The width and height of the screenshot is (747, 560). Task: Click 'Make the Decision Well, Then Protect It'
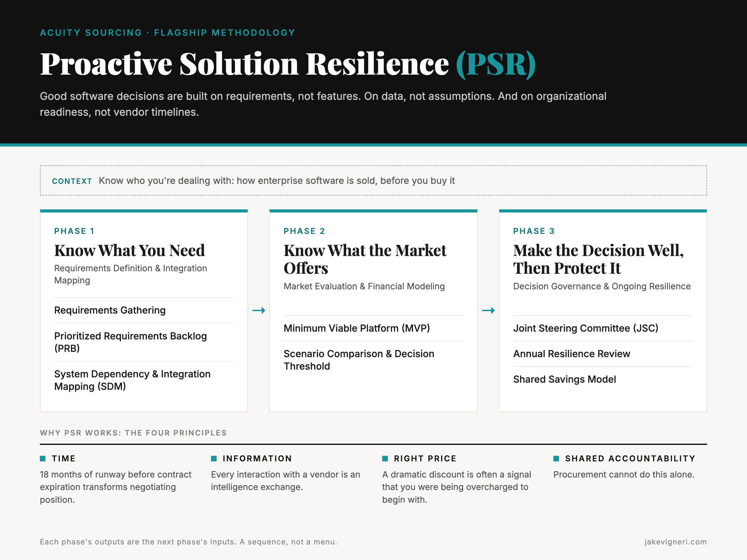[x=599, y=259]
